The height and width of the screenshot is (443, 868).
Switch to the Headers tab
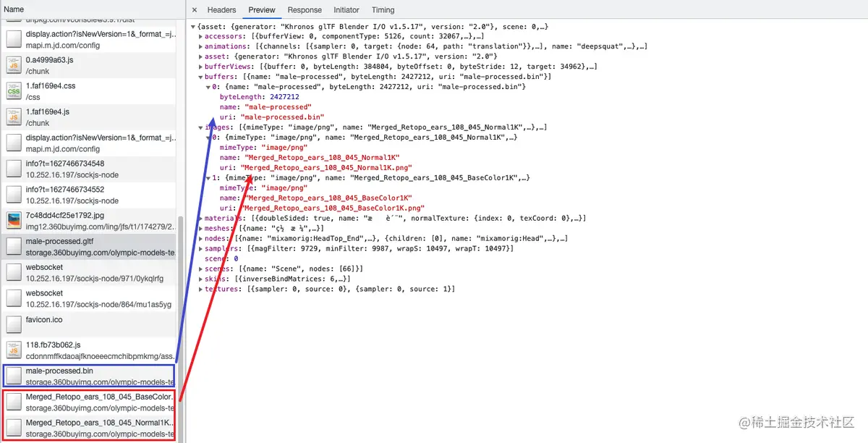tap(221, 10)
